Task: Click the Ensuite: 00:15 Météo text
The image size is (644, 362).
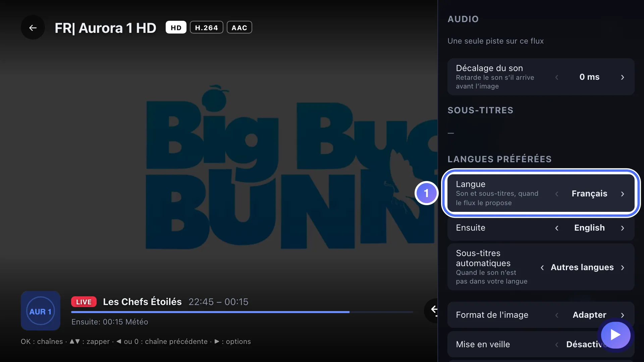Action: click(x=110, y=322)
